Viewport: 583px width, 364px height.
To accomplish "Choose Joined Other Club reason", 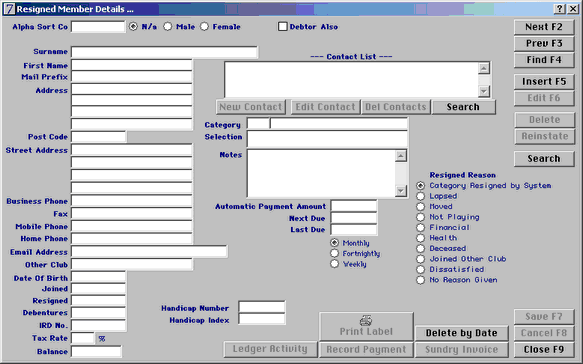I will pyautogui.click(x=421, y=259).
